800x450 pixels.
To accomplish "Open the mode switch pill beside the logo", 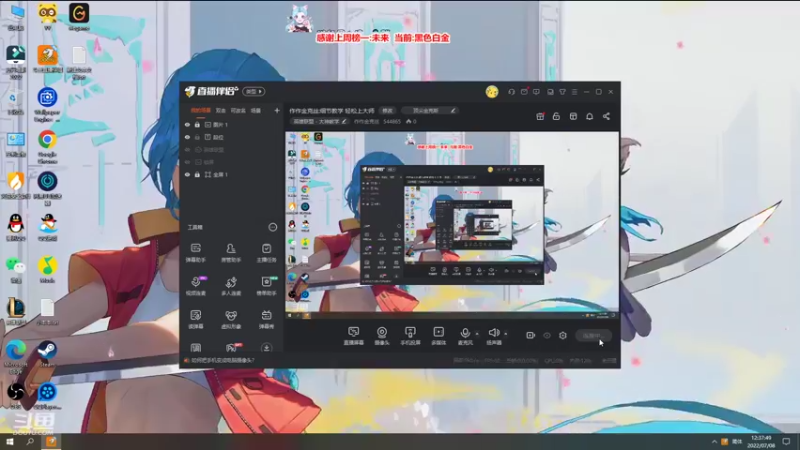I will point(254,92).
